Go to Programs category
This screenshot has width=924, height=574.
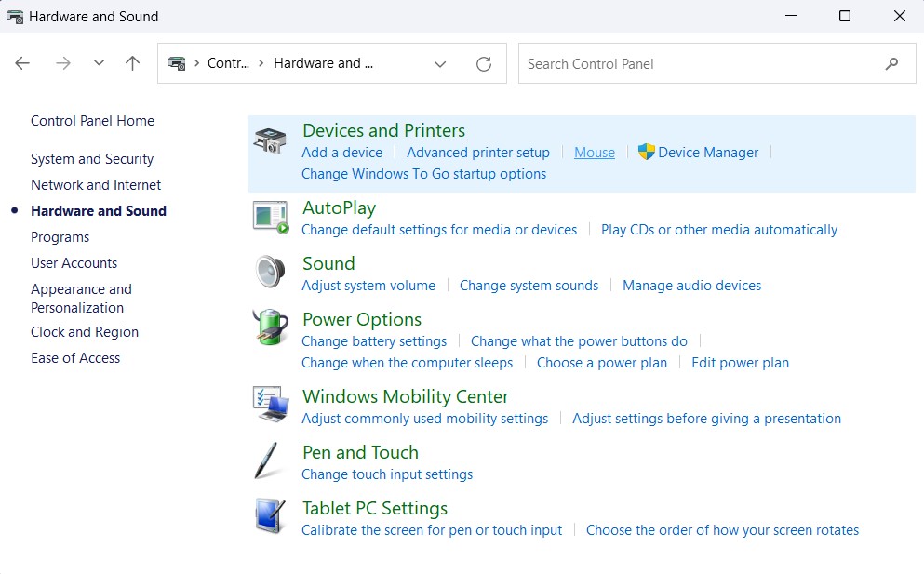(x=60, y=237)
